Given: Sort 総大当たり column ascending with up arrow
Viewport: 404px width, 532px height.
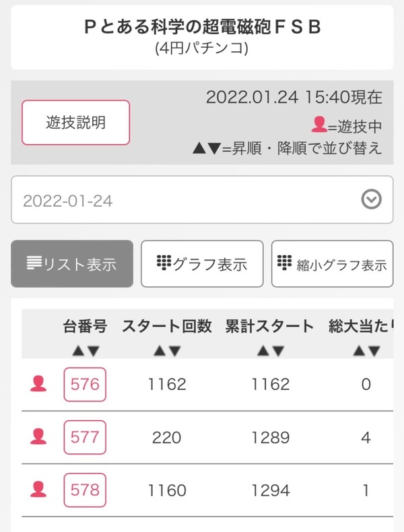Looking at the screenshot, I should (359, 350).
